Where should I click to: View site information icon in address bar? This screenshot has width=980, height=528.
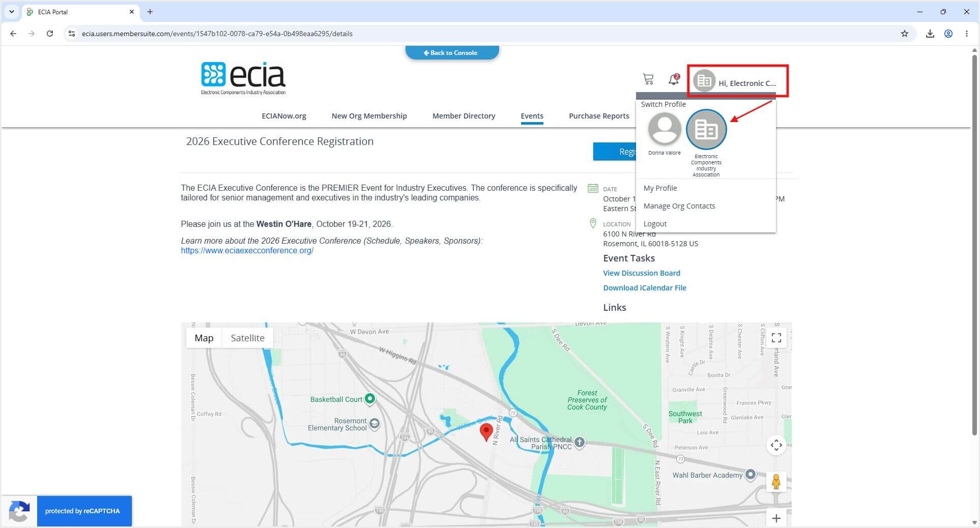pos(72,34)
